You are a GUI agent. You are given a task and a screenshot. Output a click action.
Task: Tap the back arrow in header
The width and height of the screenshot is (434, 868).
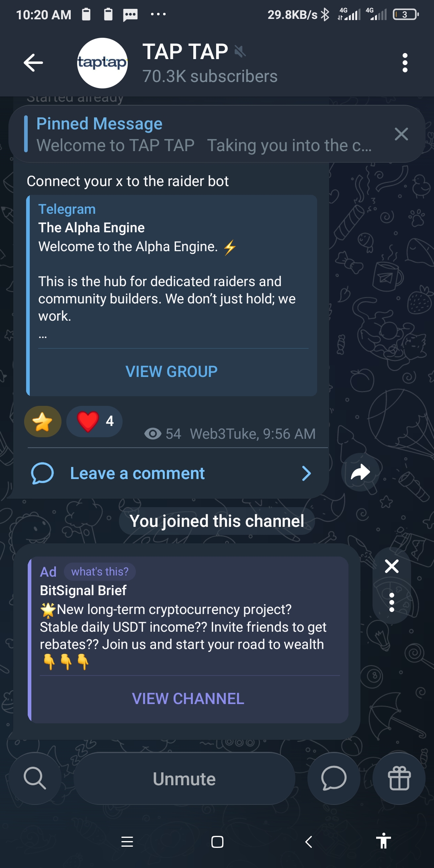pyautogui.click(x=33, y=63)
